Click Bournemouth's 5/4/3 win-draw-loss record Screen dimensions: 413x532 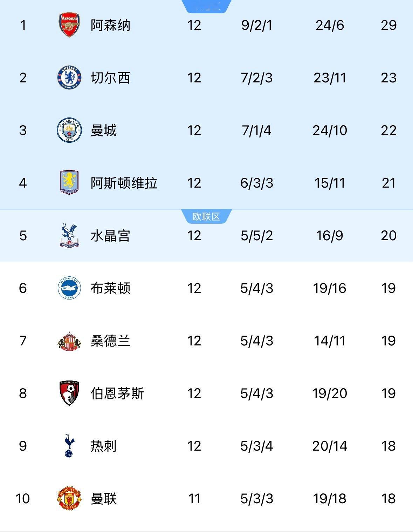257,393
